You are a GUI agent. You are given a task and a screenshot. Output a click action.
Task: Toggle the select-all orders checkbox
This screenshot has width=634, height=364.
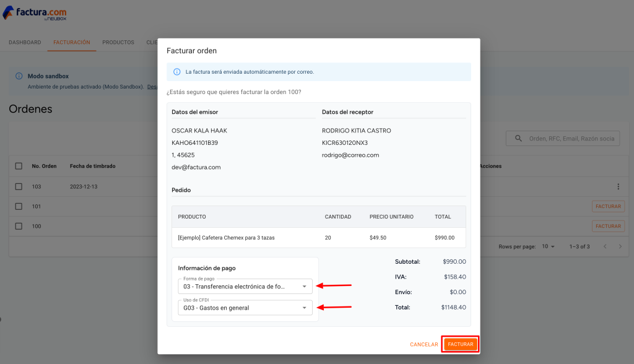coord(19,167)
